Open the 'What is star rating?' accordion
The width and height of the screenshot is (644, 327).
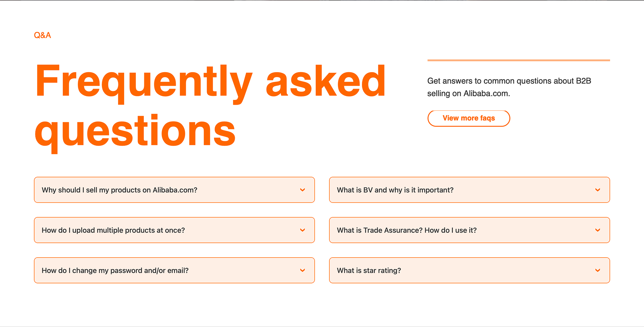click(x=369, y=270)
